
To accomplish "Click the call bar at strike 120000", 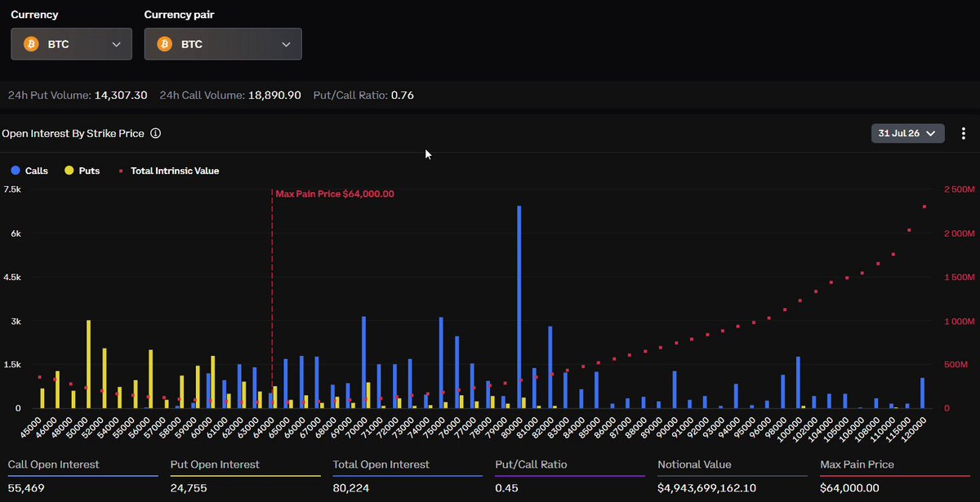I will click(922, 393).
